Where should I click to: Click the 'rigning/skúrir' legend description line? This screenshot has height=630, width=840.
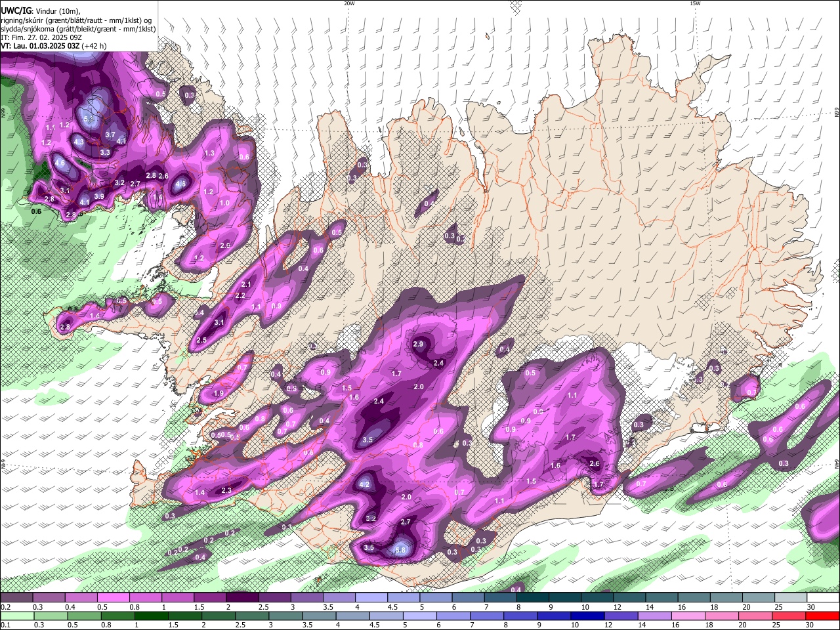[x=76, y=20]
